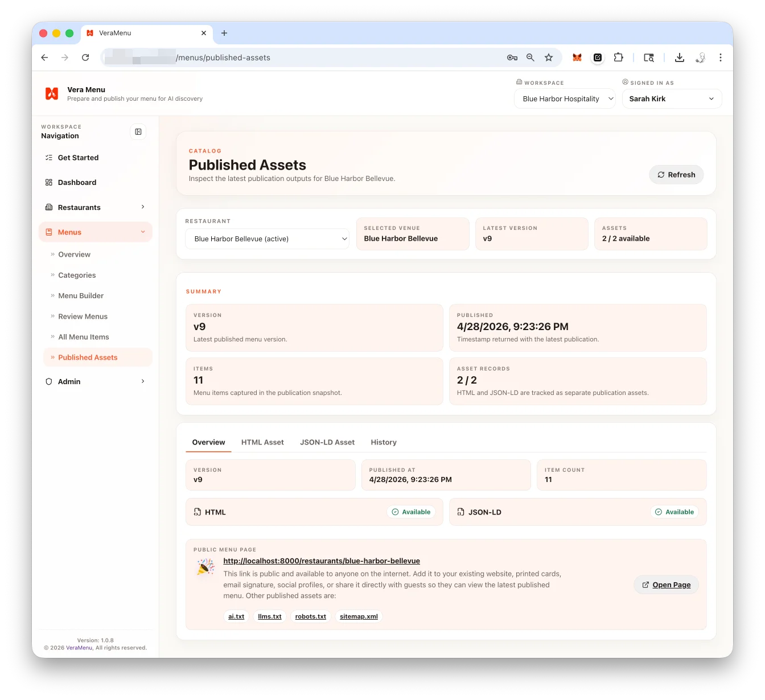The width and height of the screenshot is (765, 700).
Task: Open the browser downloads icon
Action: [680, 57]
